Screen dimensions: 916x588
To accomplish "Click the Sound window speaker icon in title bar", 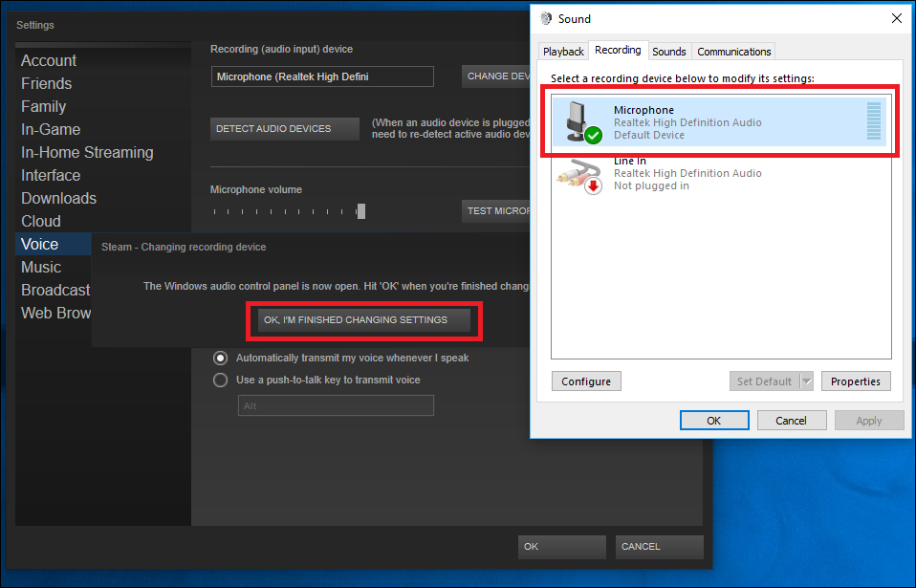I will click(x=546, y=19).
